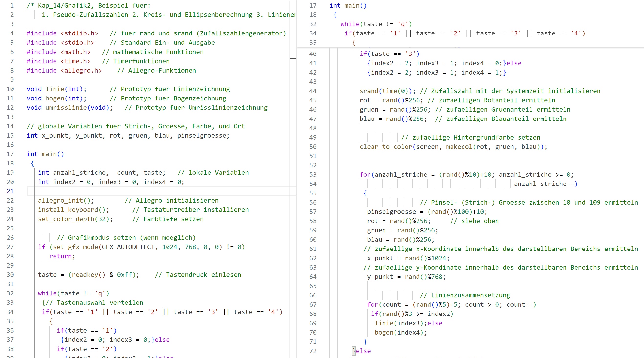Click sticky line 34 with the taste comparisons
644x358 pixels.
click(x=464, y=33)
